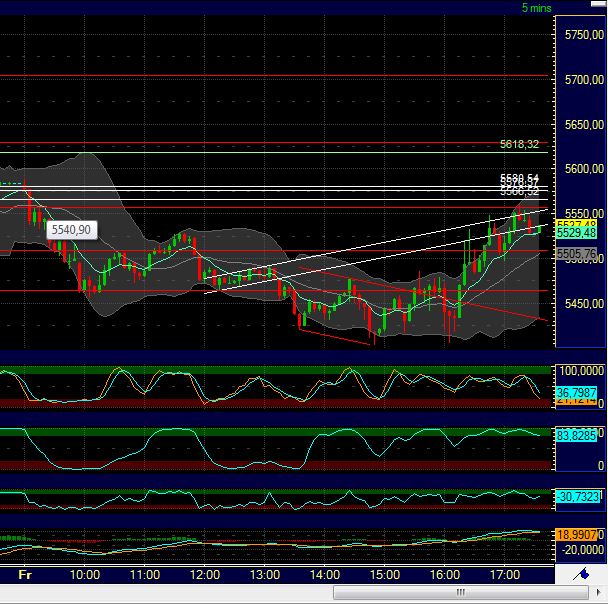Click the 13:00 time axis marker
The width and height of the screenshot is (608, 605).
click(x=265, y=575)
